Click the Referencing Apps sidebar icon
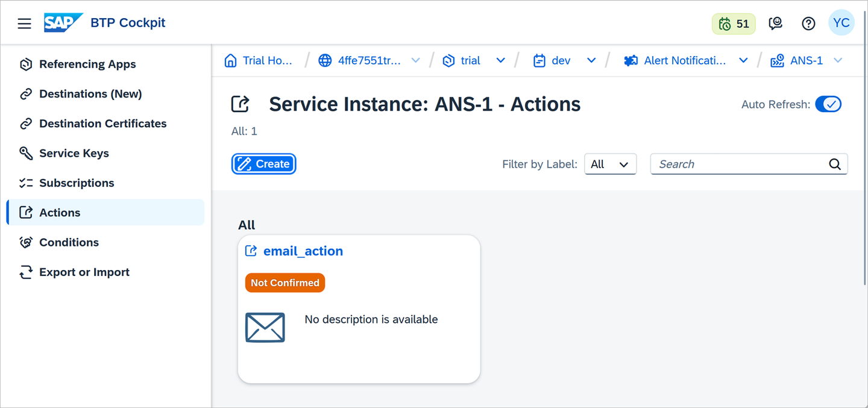 pyautogui.click(x=25, y=64)
